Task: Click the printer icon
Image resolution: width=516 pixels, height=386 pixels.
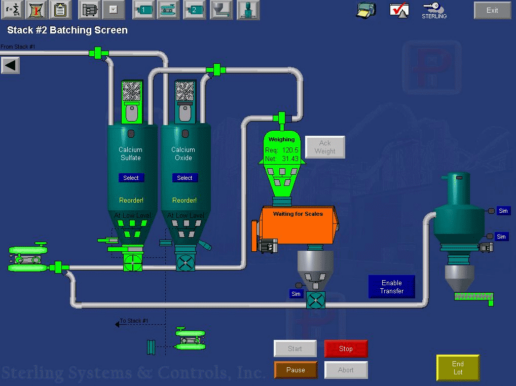Action: [366, 10]
